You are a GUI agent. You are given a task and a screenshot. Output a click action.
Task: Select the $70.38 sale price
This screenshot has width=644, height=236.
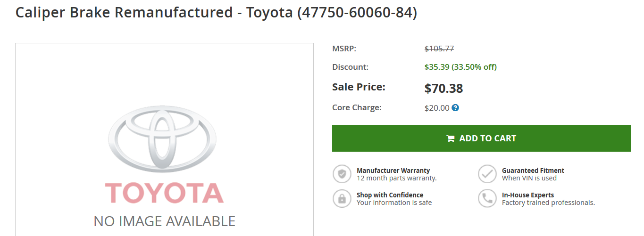pyautogui.click(x=443, y=89)
